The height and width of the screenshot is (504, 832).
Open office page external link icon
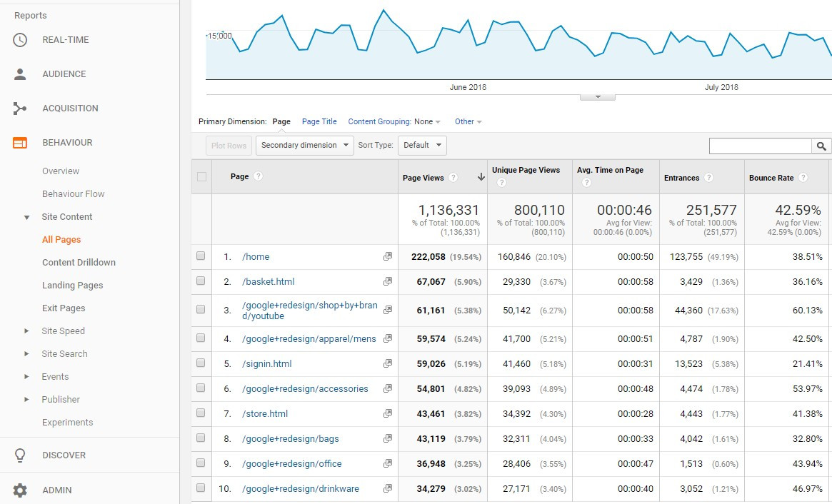[388, 463]
